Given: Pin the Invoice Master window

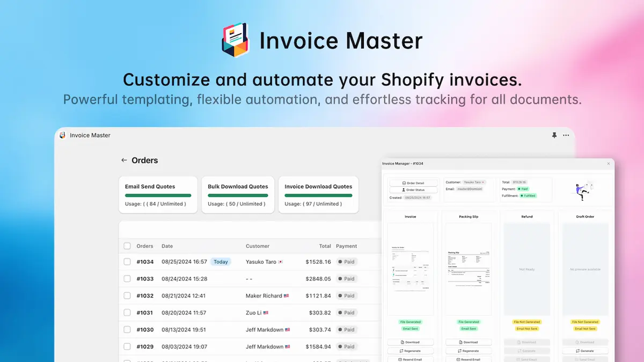Looking at the screenshot, I should [554, 135].
